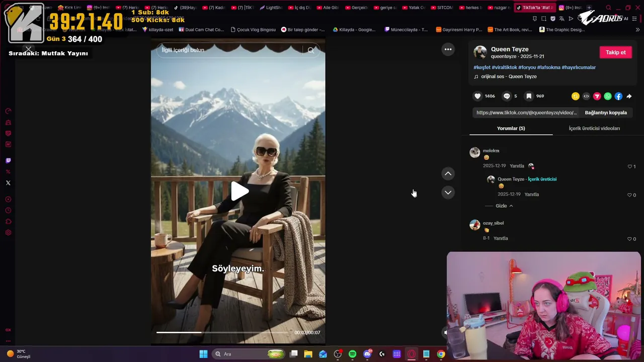The width and height of the screenshot is (644, 362).
Task: Open Logitech G Hub from the taskbar
Action: pos(382,354)
